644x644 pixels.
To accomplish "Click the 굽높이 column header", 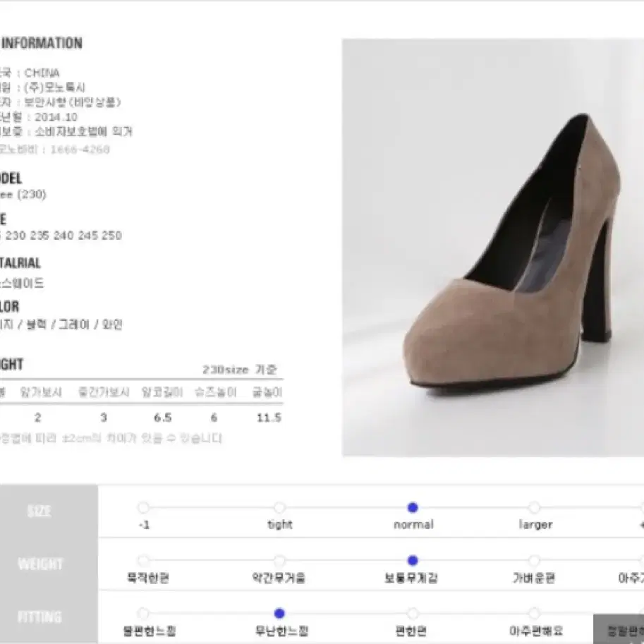I will (267, 392).
